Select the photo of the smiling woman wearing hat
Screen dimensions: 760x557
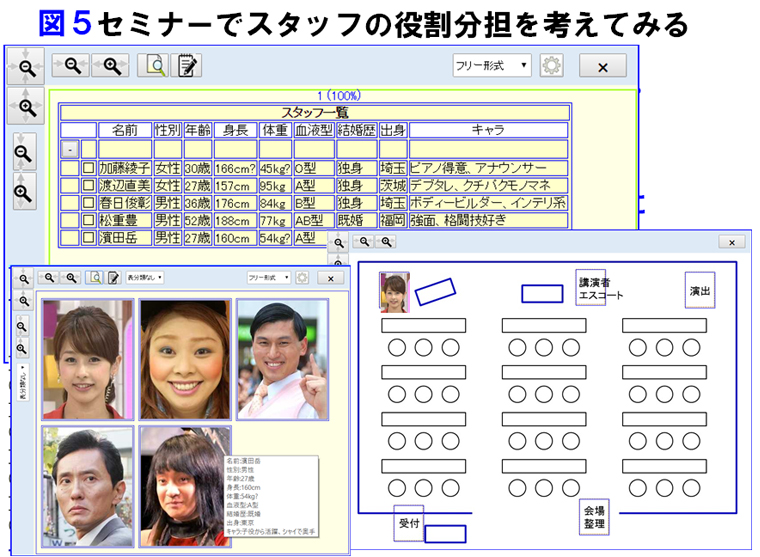tap(185, 359)
